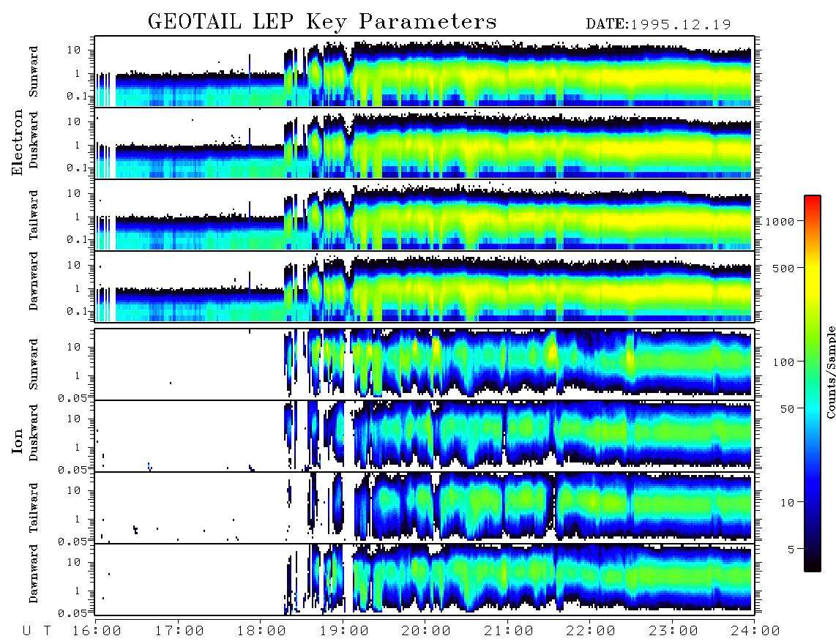Click the Electron 'Duskward' panel label
The image size is (836, 644).
pos(34,140)
